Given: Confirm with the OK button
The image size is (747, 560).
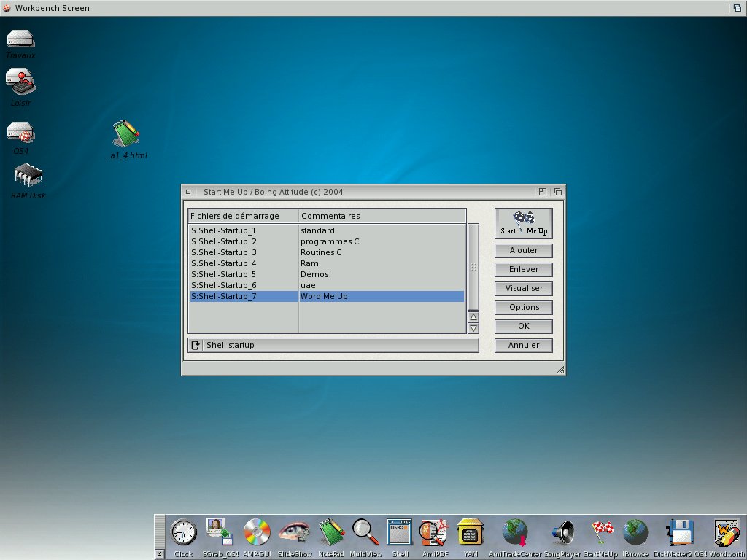Looking at the screenshot, I should (x=524, y=326).
